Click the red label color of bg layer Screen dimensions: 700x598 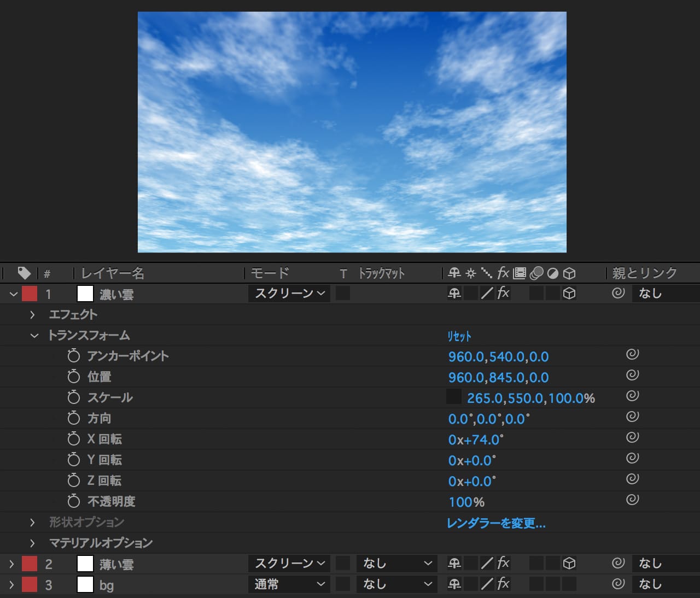coord(30,584)
